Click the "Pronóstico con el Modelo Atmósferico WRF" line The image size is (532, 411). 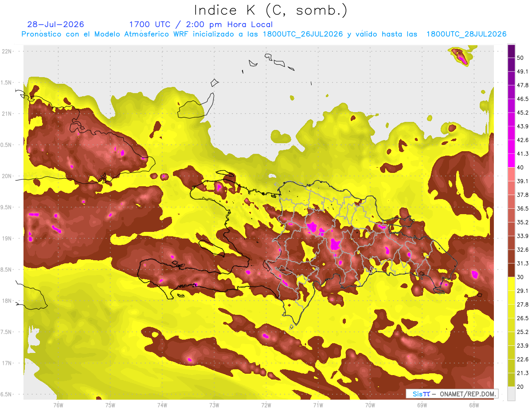264,34
